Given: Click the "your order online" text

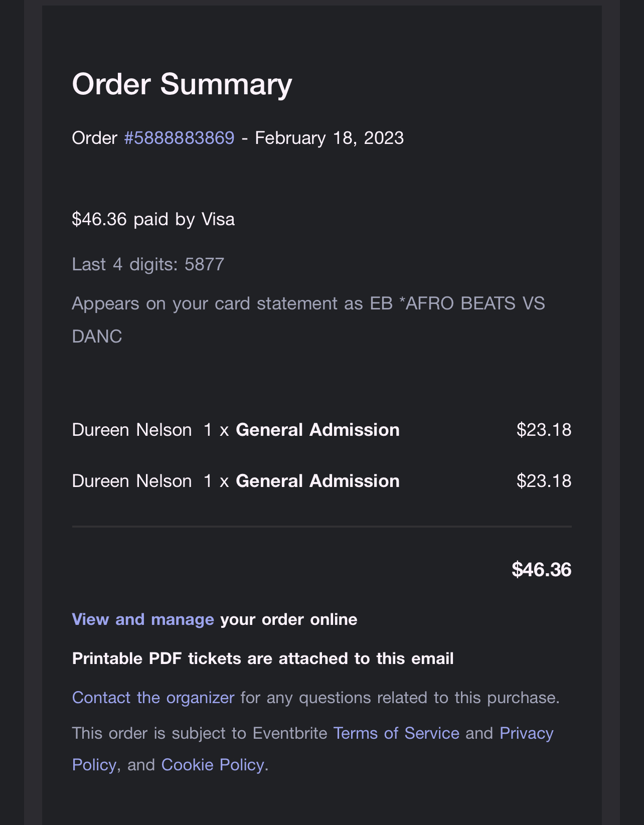Looking at the screenshot, I should click(x=289, y=619).
